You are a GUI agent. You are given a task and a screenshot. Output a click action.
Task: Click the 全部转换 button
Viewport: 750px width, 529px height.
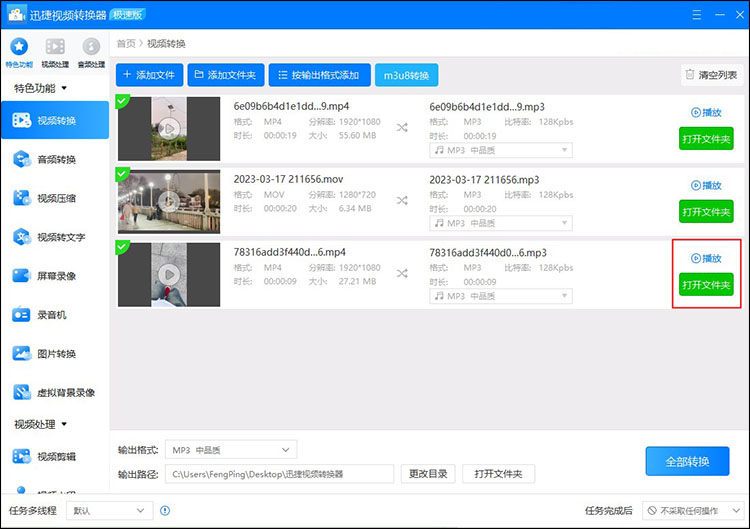[687, 462]
